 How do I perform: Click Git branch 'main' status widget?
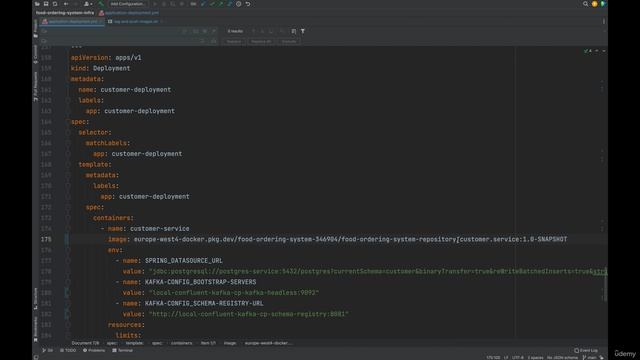click(x=589, y=358)
